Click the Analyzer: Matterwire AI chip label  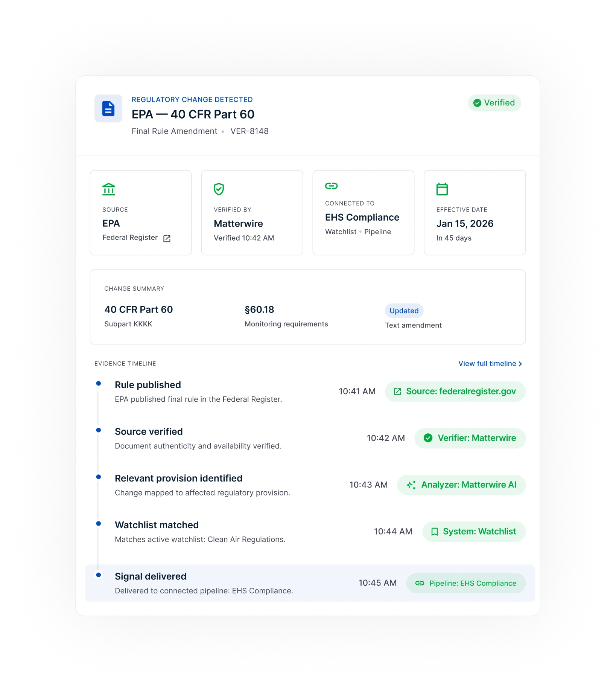point(468,485)
